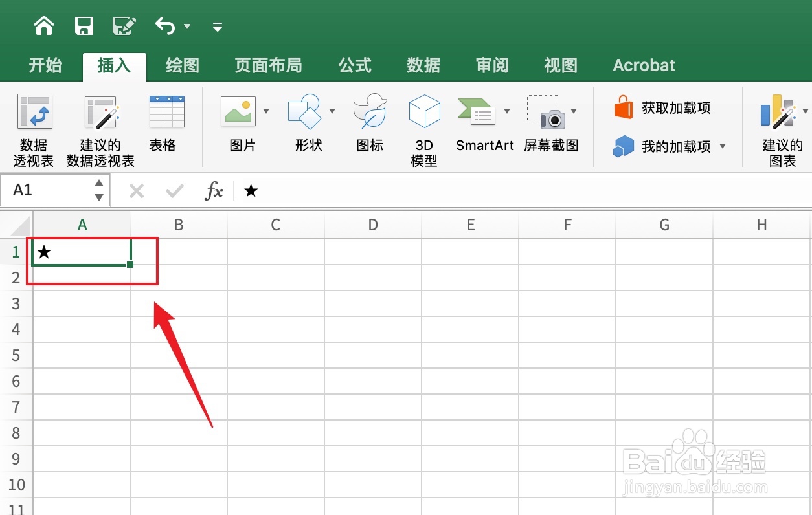Open the undo history dropdown arrow
This screenshot has width=812, height=515.
(187, 27)
